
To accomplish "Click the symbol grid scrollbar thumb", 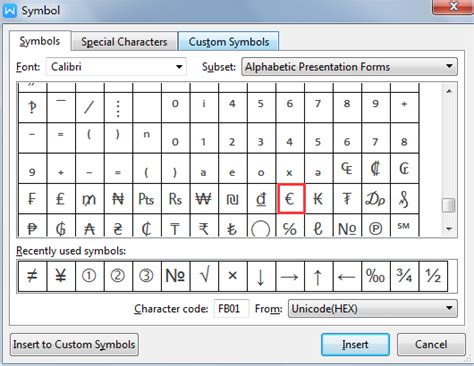I will pos(449,205).
